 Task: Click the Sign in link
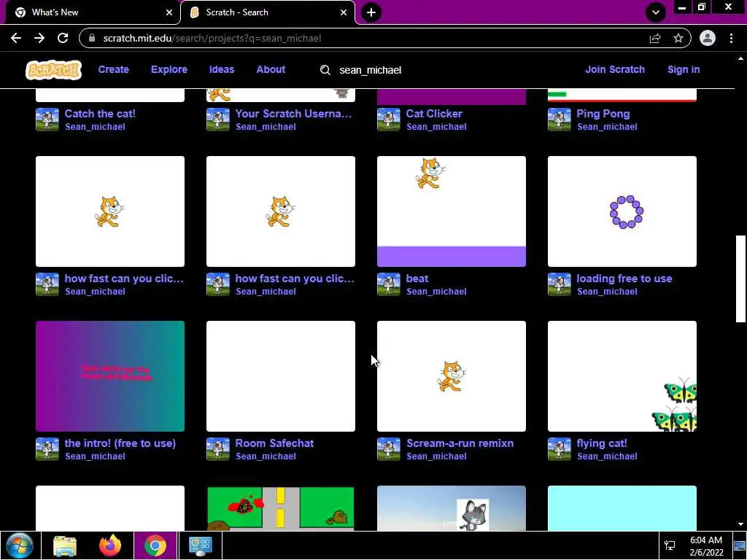tap(684, 69)
